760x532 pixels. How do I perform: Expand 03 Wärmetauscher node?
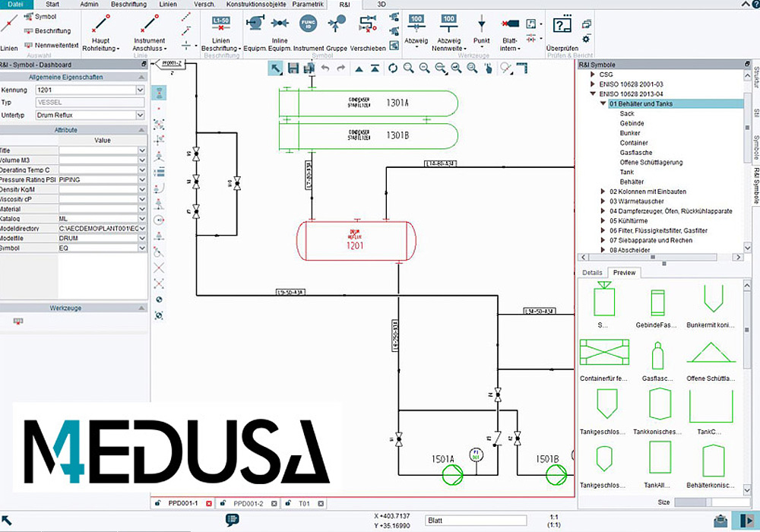coord(603,201)
